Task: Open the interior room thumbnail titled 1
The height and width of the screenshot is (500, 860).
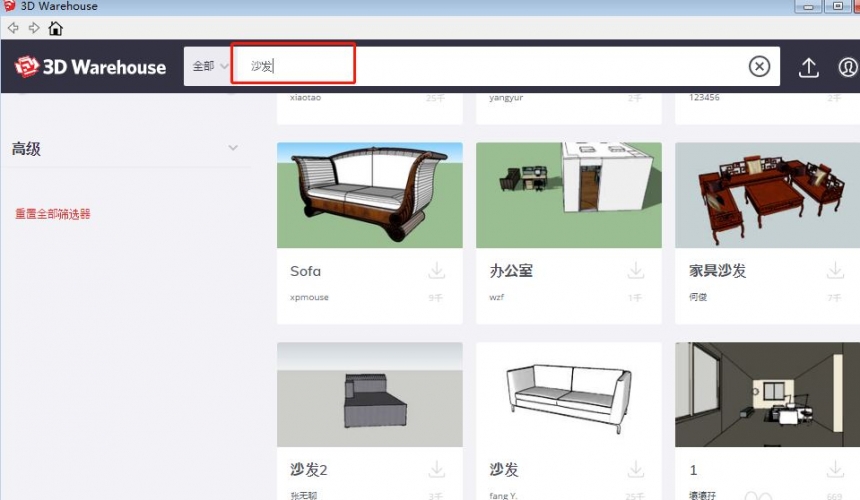Action: point(767,395)
